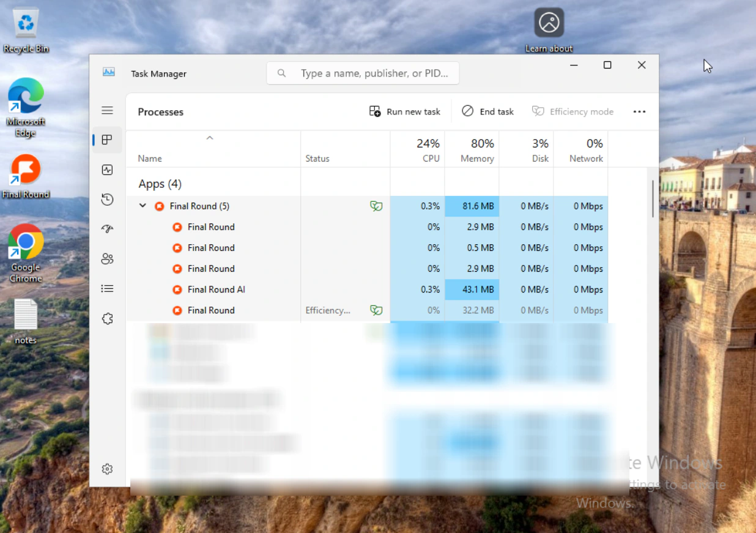Click the efficiency leaf icon on Final Round (5) row

[376, 206]
